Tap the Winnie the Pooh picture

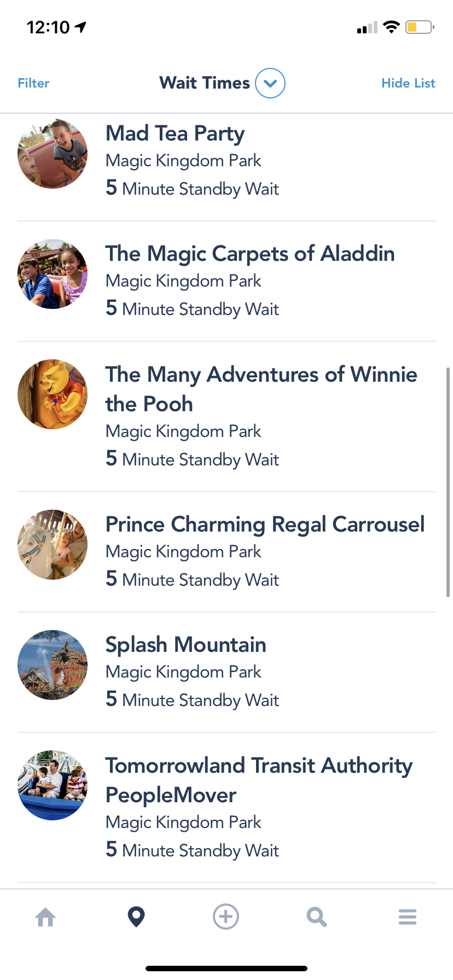coord(53,394)
